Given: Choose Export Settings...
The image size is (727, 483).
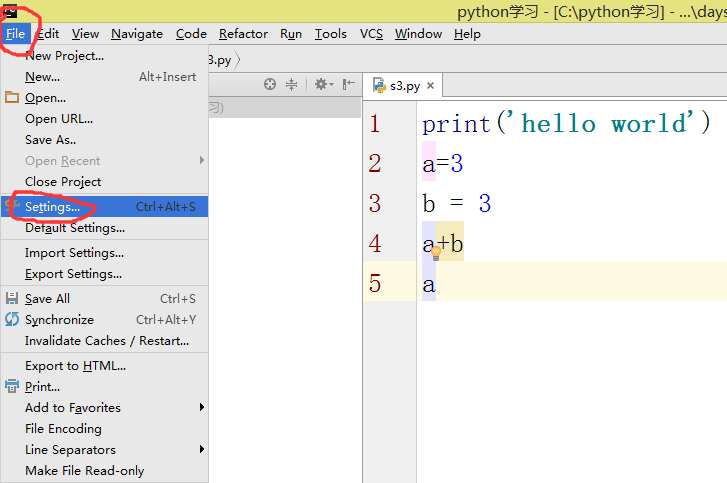Looking at the screenshot, I should coord(104,274).
